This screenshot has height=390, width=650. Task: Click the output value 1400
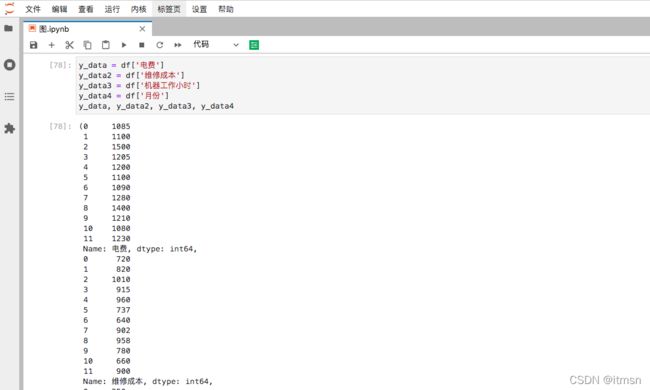click(x=121, y=208)
